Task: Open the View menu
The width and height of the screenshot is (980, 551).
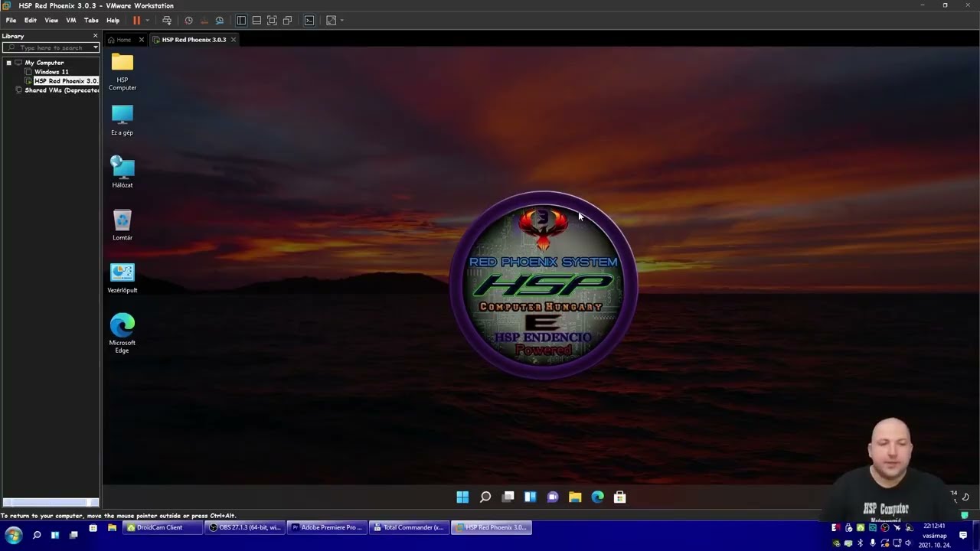Action: click(51, 21)
